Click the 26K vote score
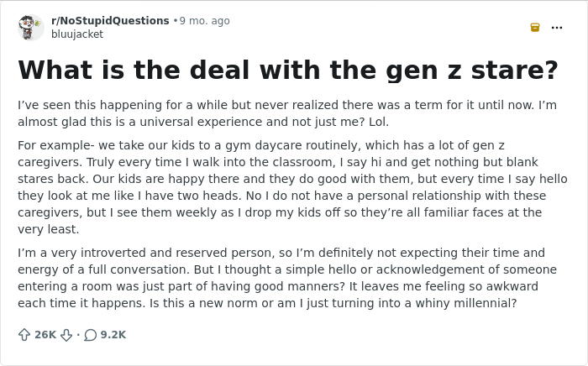This screenshot has width=588, height=366. [x=45, y=334]
